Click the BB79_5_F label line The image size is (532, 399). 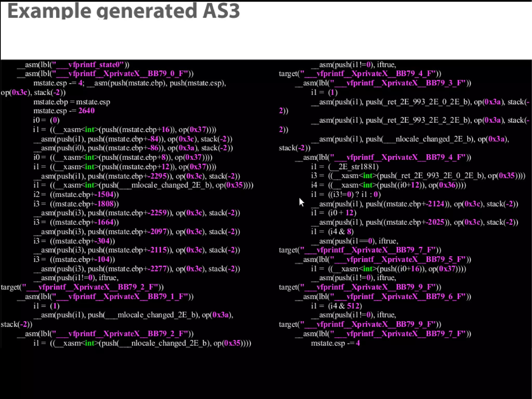(x=383, y=259)
